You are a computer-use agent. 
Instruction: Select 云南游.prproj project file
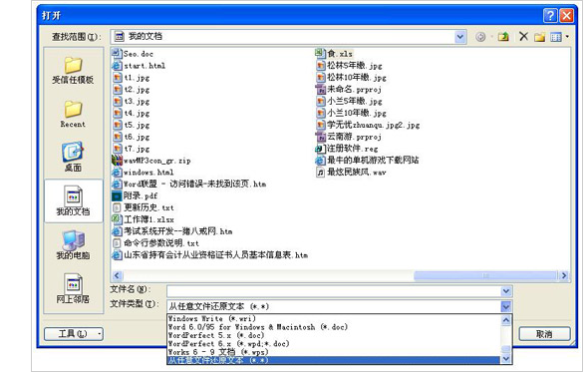[x=349, y=137]
